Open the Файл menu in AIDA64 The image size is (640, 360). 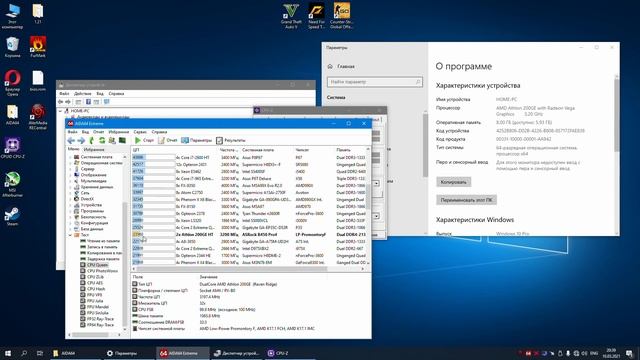[x=72, y=132]
